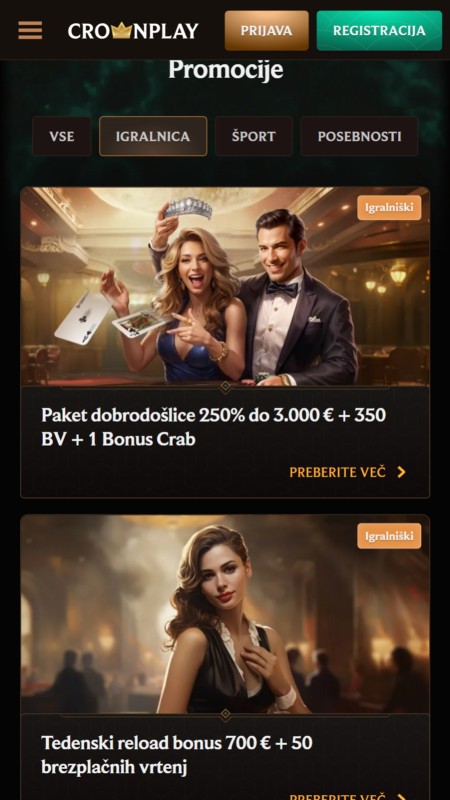This screenshot has width=450, height=800.
Task: Click the Promocije page heading
Action: point(226,70)
